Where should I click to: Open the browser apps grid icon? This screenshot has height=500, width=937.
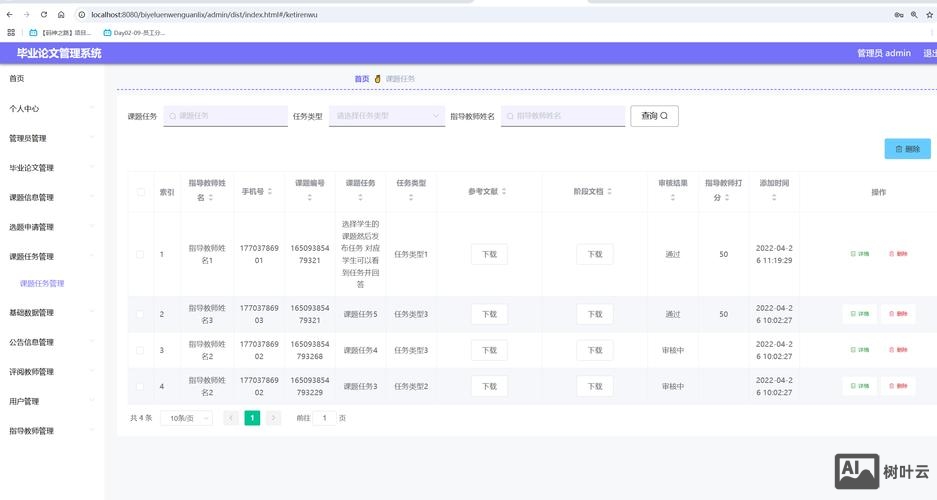click(11, 33)
